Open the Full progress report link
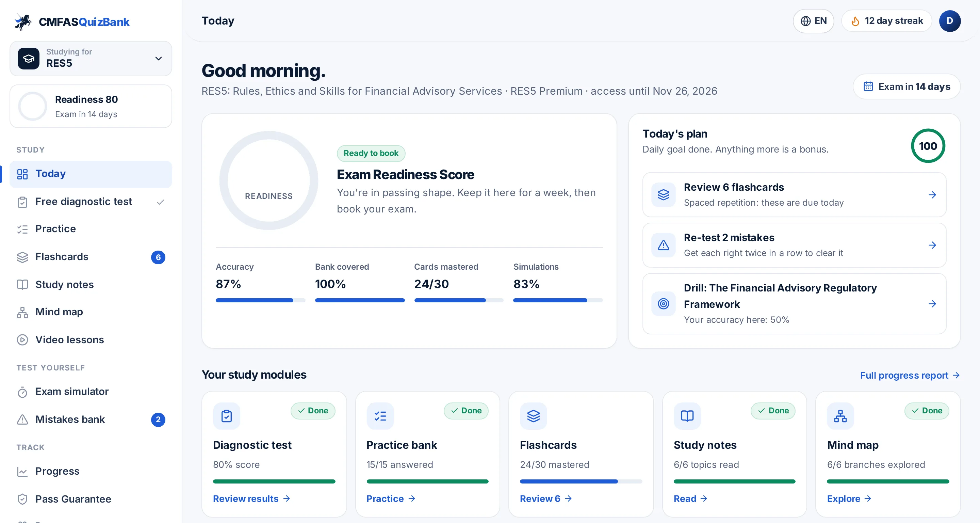The width and height of the screenshot is (980, 523). (910, 376)
